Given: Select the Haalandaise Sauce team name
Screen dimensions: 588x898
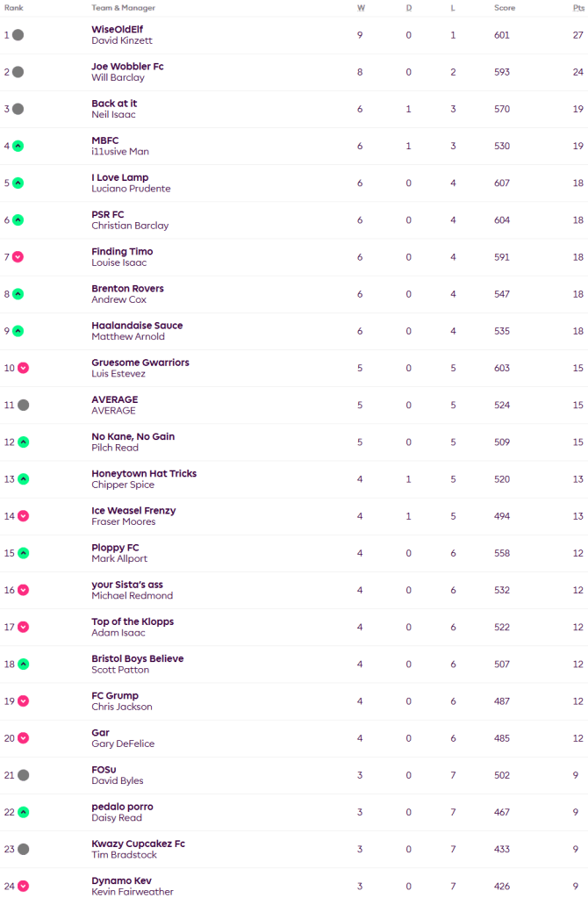Looking at the screenshot, I should [x=137, y=326].
